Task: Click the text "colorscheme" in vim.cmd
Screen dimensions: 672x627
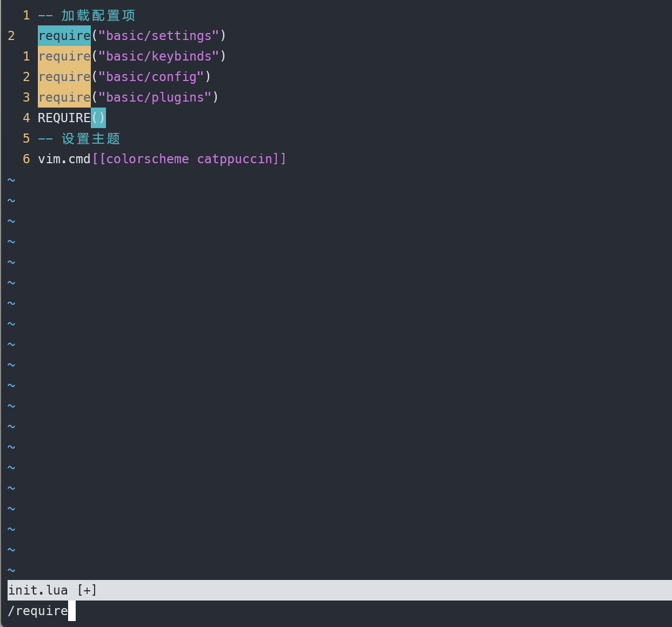Action: (148, 159)
